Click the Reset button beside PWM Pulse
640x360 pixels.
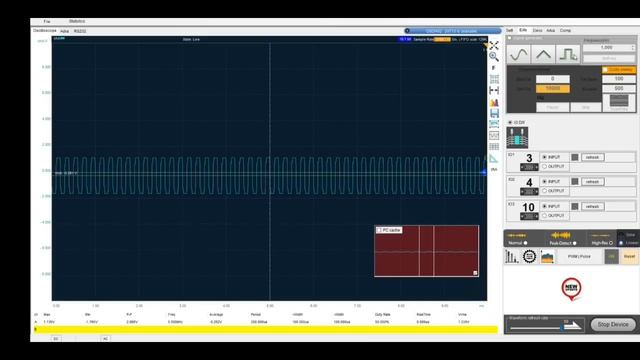point(629,256)
